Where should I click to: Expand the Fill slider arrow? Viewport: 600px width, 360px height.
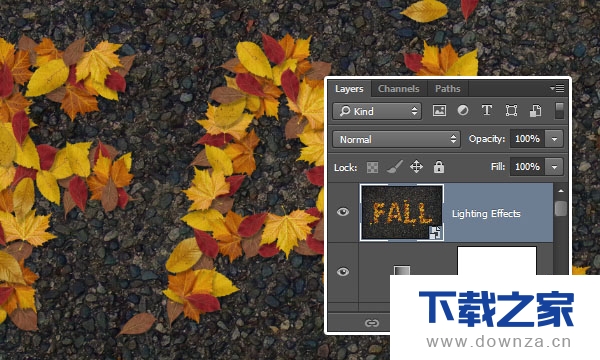(554, 167)
